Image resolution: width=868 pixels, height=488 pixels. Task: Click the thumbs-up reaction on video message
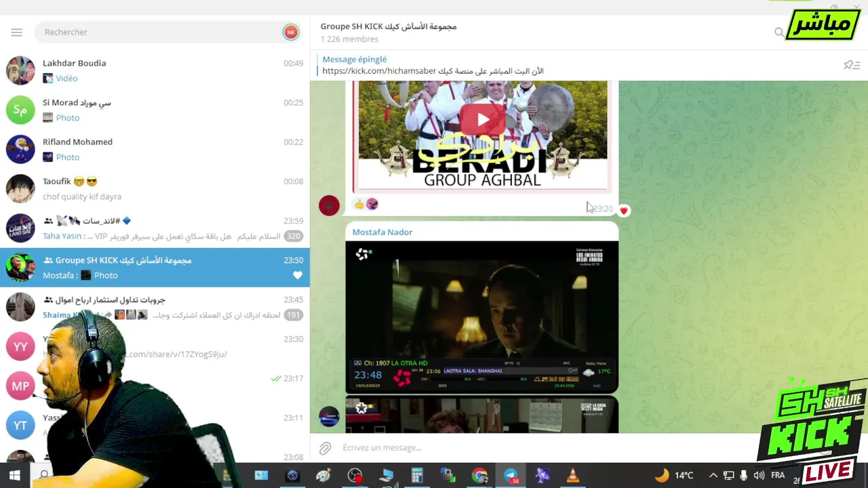click(x=359, y=204)
